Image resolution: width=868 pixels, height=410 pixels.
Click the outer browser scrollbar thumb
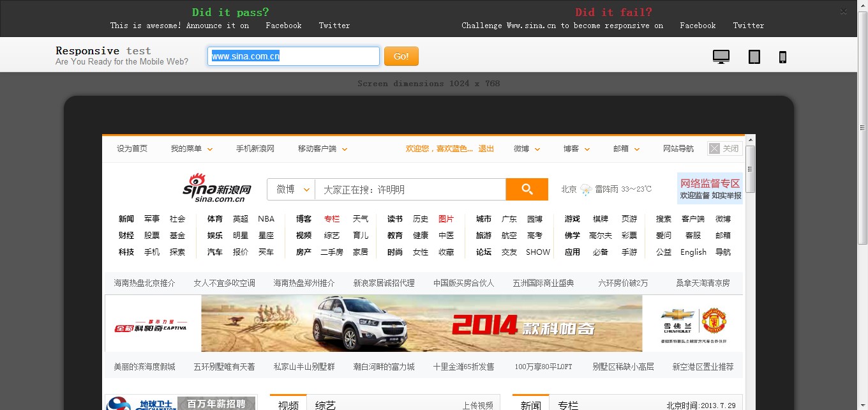[x=862, y=126]
